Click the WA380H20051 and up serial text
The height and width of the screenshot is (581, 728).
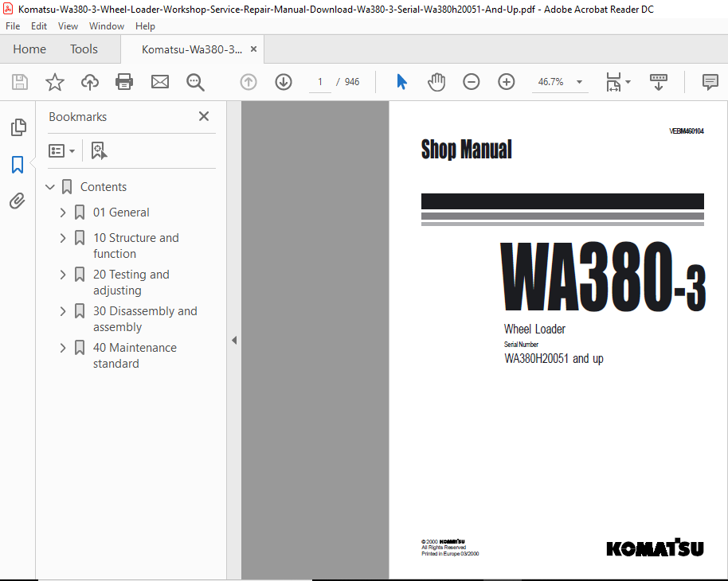pos(554,359)
